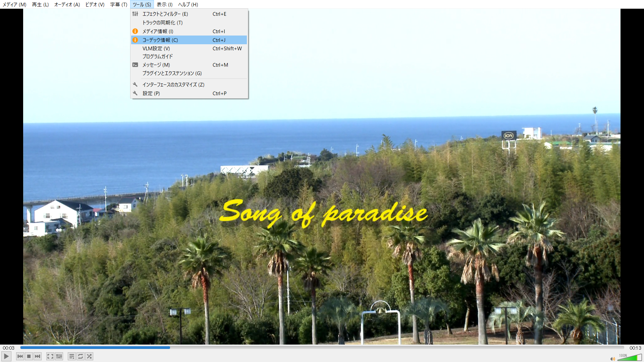644x362 pixels.
Task: Select コーデック情報 (C) menu entry
Action: pyautogui.click(x=160, y=40)
